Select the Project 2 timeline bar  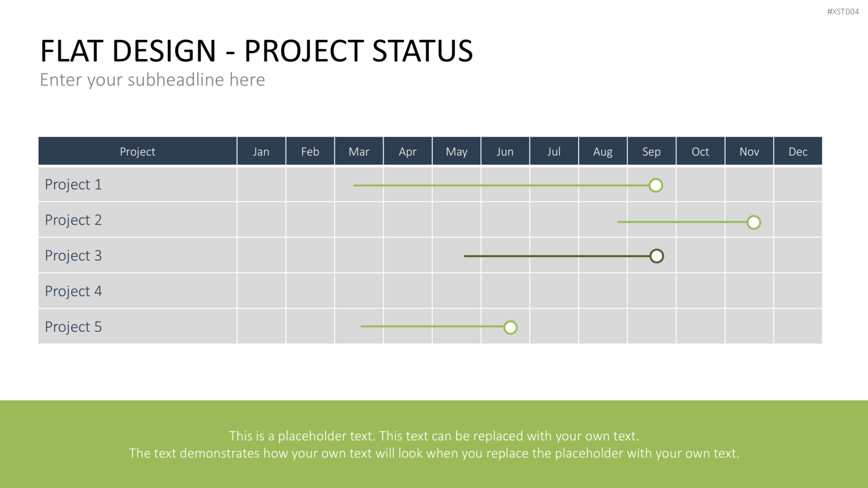tap(682, 222)
